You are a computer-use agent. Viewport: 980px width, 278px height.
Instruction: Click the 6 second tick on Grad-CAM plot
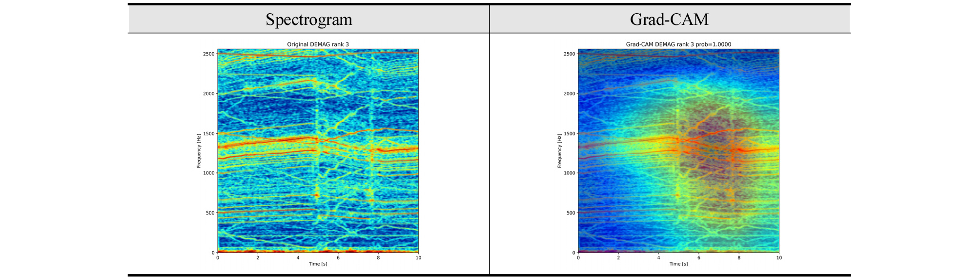[x=698, y=257]
